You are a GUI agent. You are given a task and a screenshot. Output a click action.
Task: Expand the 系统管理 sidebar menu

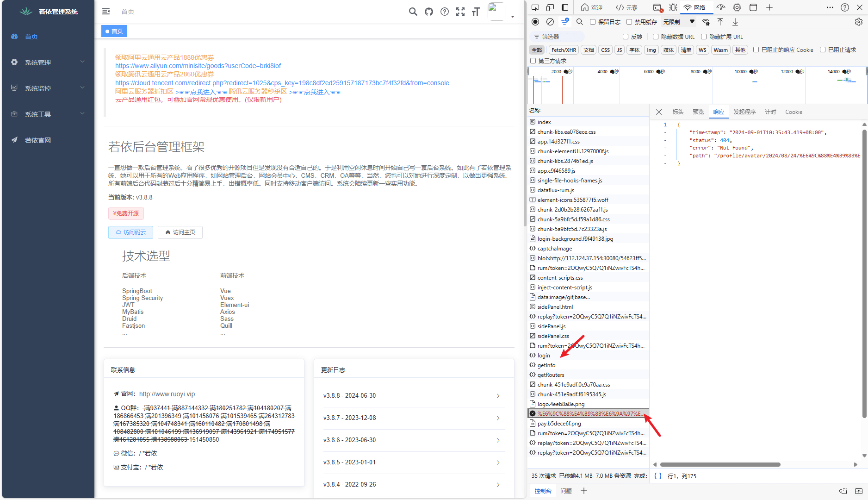48,62
